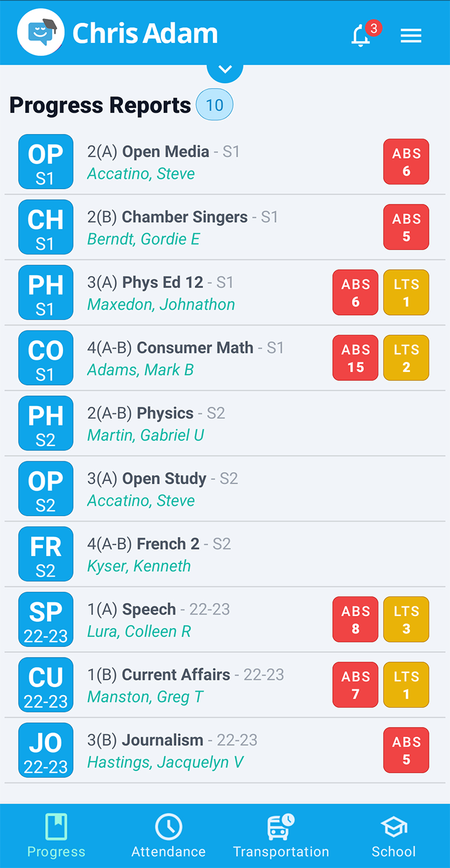
Task: Switch to the Attendance tab
Action: click(x=168, y=836)
